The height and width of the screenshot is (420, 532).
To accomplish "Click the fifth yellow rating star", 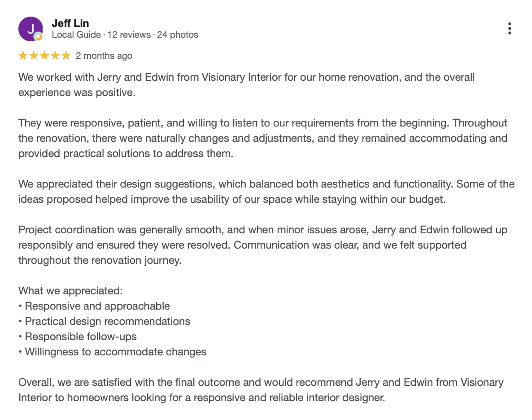I will click(66, 55).
